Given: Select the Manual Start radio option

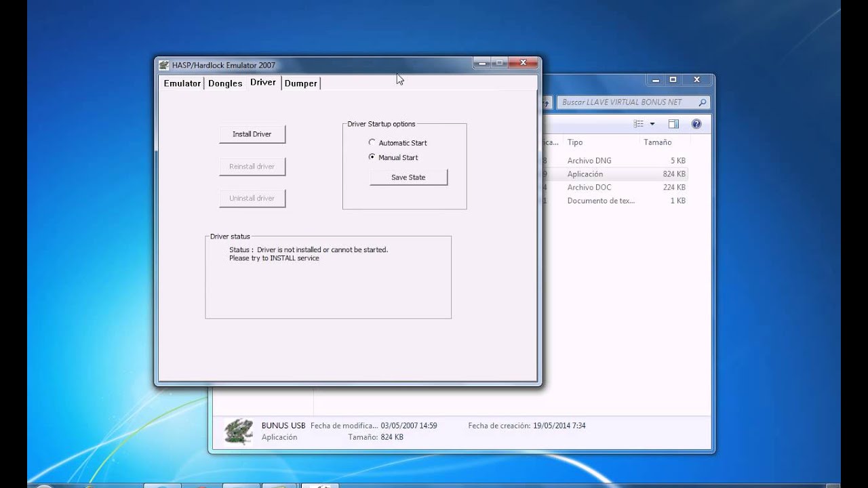Looking at the screenshot, I should point(372,157).
